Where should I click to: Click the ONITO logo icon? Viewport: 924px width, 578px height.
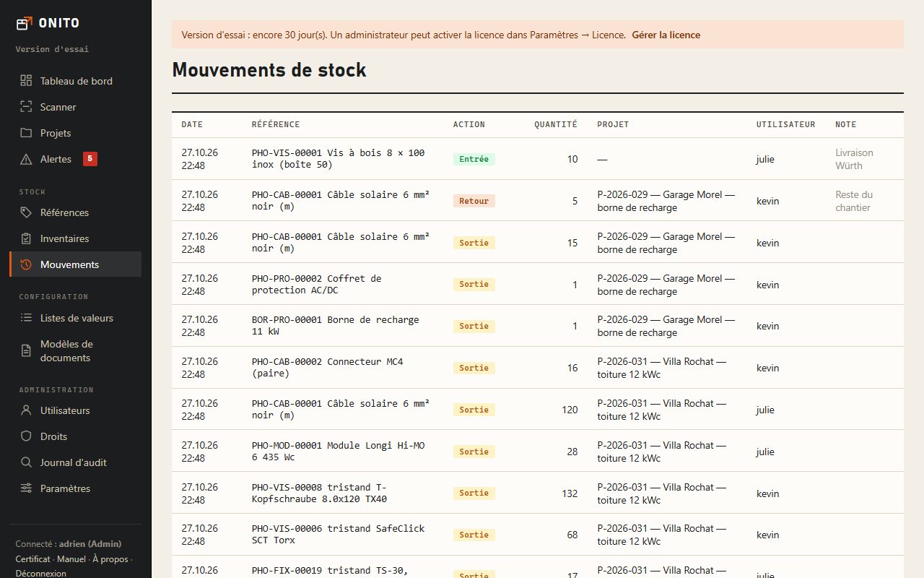click(25, 23)
